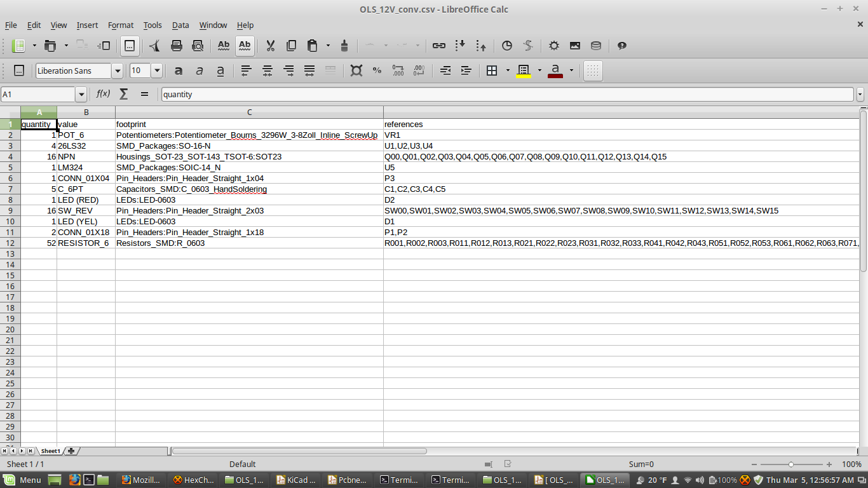Center cell text horizontally
868x488 pixels.
click(268, 71)
